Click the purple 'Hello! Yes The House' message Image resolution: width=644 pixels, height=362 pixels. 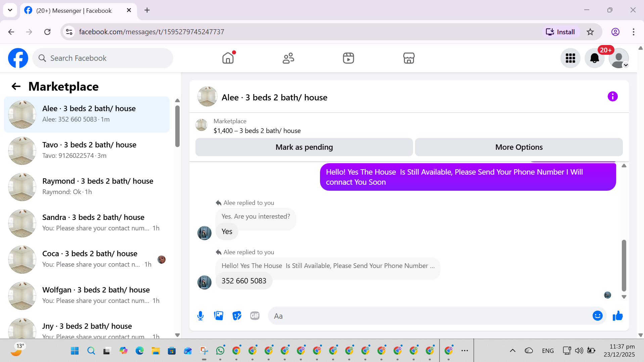[468, 177]
